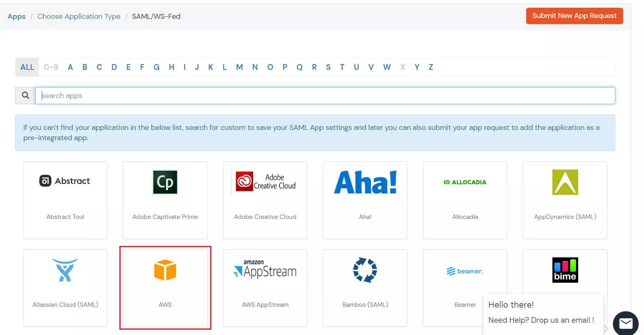
Task: Filter apps by letter T
Action: pyautogui.click(x=342, y=67)
